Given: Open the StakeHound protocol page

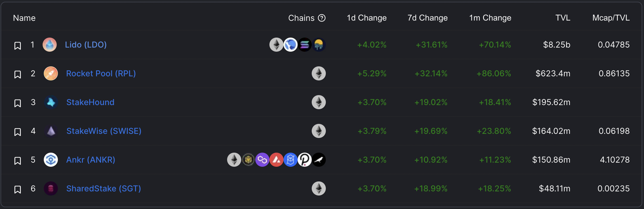Looking at the screenshot, I should [x=90, y=102].
